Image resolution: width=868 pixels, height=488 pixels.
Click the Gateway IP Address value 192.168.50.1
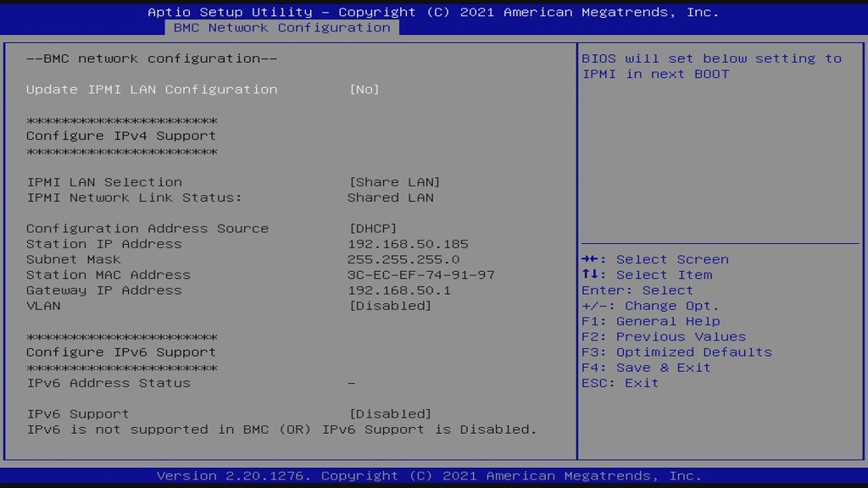[x=398, y=290]
